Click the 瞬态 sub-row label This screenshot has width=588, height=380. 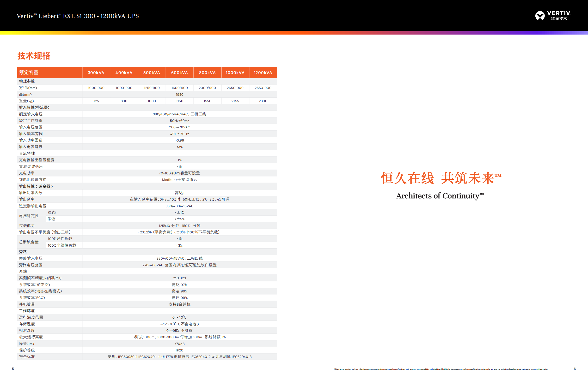click(x=52, y=219)
